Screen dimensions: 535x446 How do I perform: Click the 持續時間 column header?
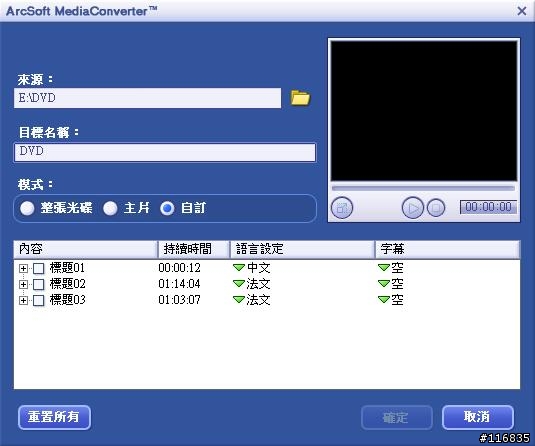pos(194,249)
